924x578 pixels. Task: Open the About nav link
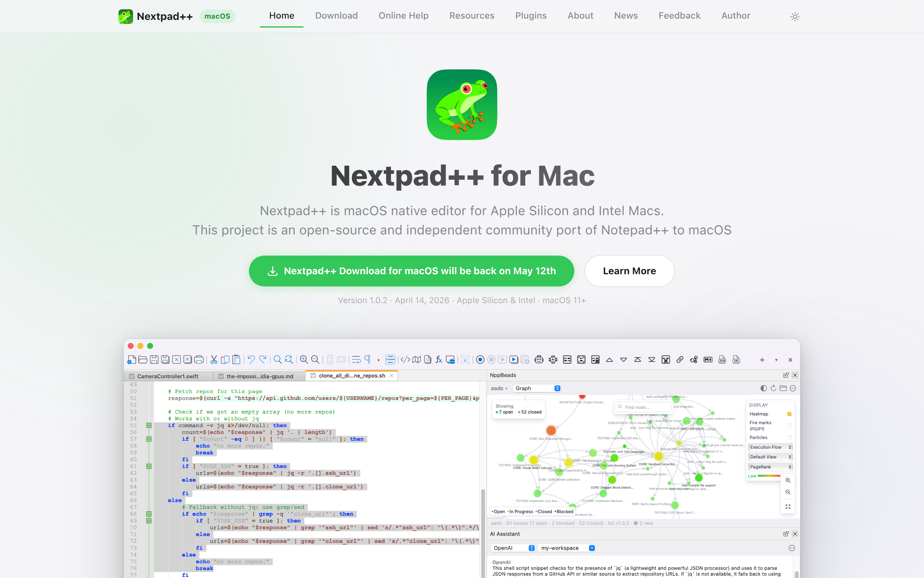pos(580,16)
